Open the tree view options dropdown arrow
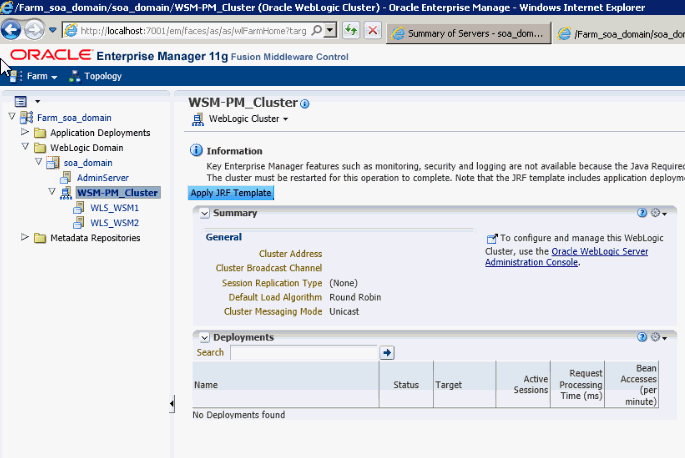The width and height of the screenshot is (685, 458). (38, 101)
